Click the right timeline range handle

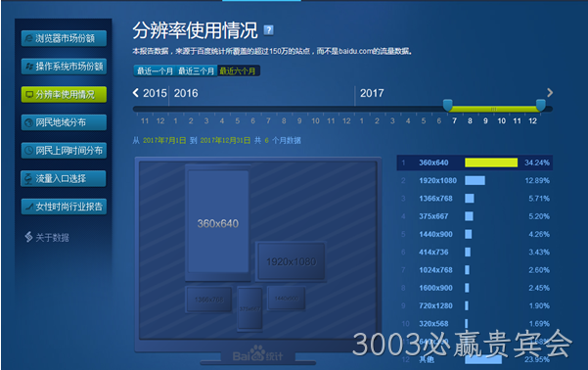pyautogui.click(x=540, y=105)
